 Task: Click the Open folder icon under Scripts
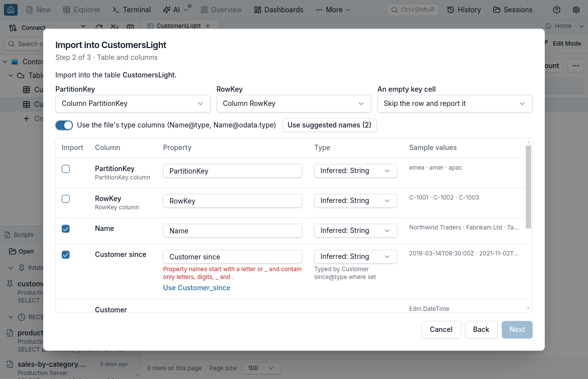(13, 252)
